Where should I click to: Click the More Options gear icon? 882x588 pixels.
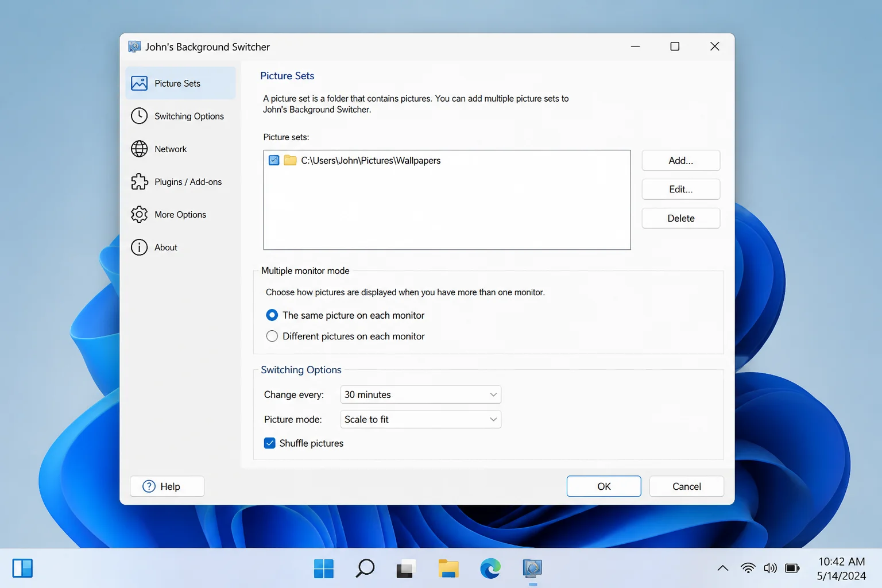pos(139,214)
